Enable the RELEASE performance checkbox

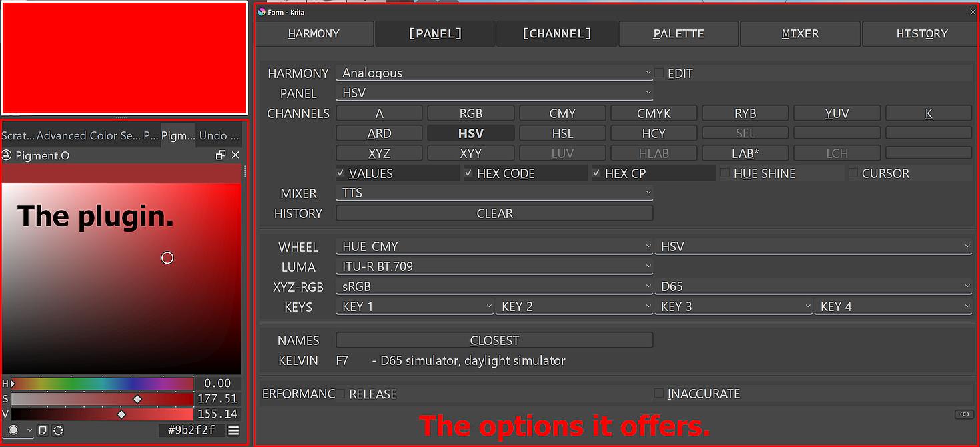341,394
